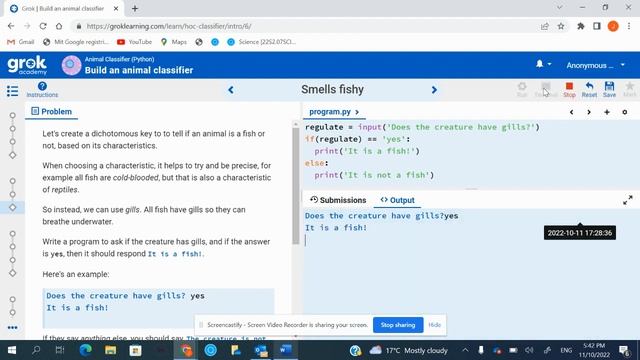Open browser extensions puzzle icon
The width and height of the screenshot is (640, 360).
point(580,26)
